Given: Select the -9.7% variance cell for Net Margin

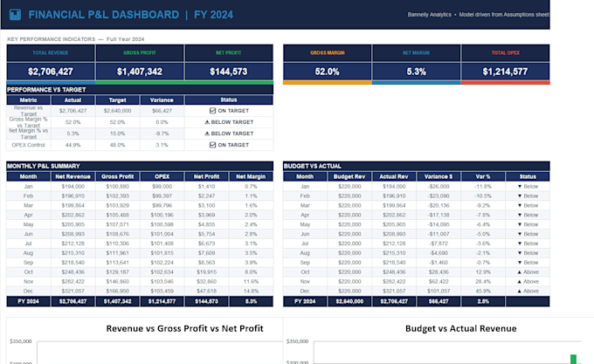Looking at the screenshot, I should click(x=162, y=134).
